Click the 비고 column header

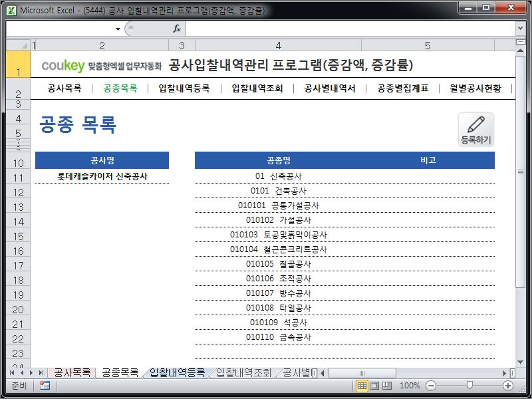428,160
